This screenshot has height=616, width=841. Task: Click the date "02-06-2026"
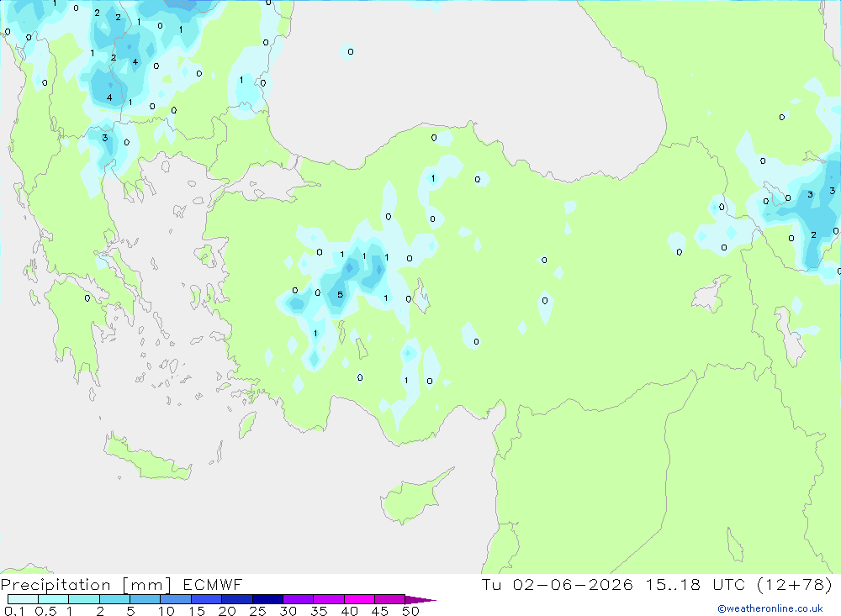tap(573, 584)
